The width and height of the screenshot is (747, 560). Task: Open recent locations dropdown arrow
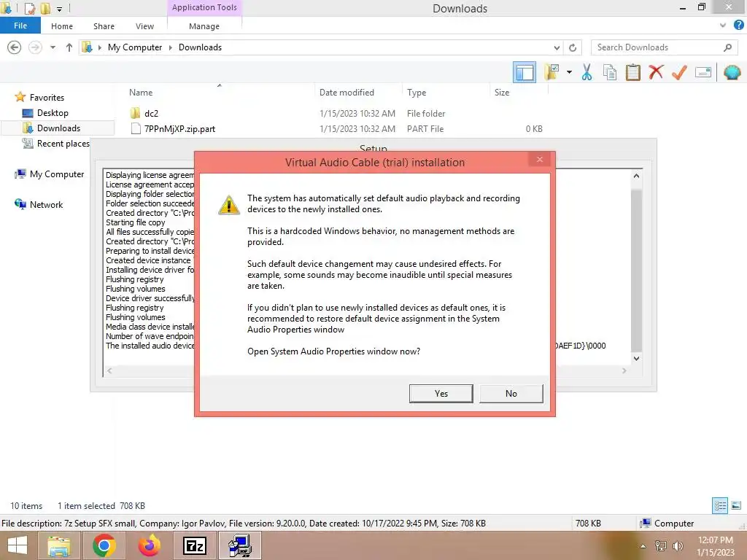[53, 47]
